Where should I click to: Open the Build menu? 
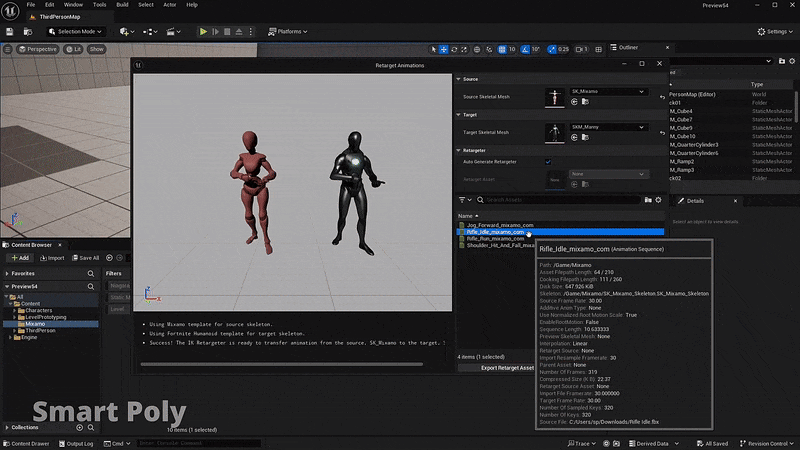click(x=122, y=5)
